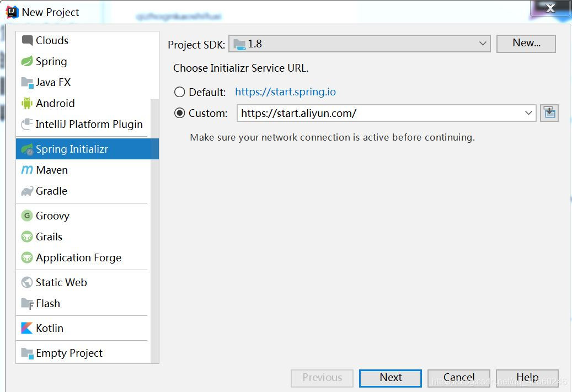The image size is (572, 392).
Task: Click the Next button
Action: click(x=390, y=378)
